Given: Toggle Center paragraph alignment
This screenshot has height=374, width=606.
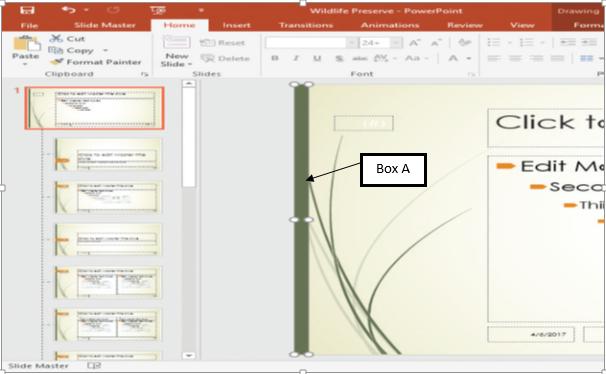Looking at the screenshot, I should click(515, 58).
